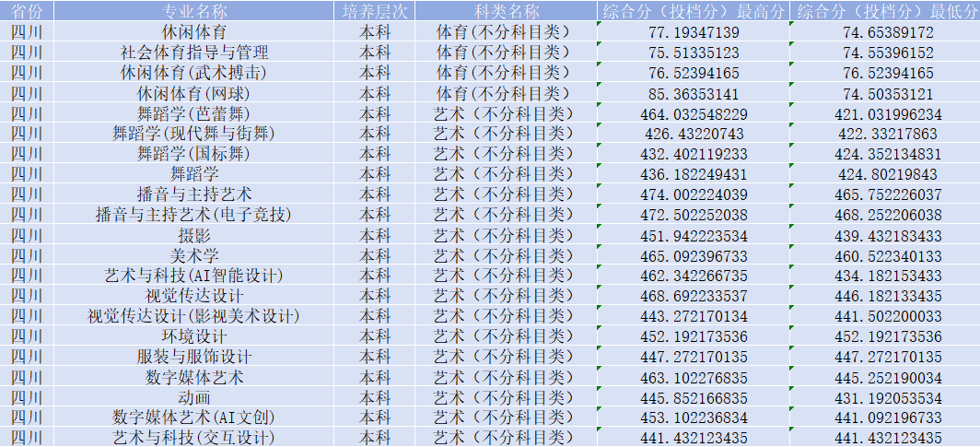Click the 视觉传达设计(影视美术设计) cell

194,316
